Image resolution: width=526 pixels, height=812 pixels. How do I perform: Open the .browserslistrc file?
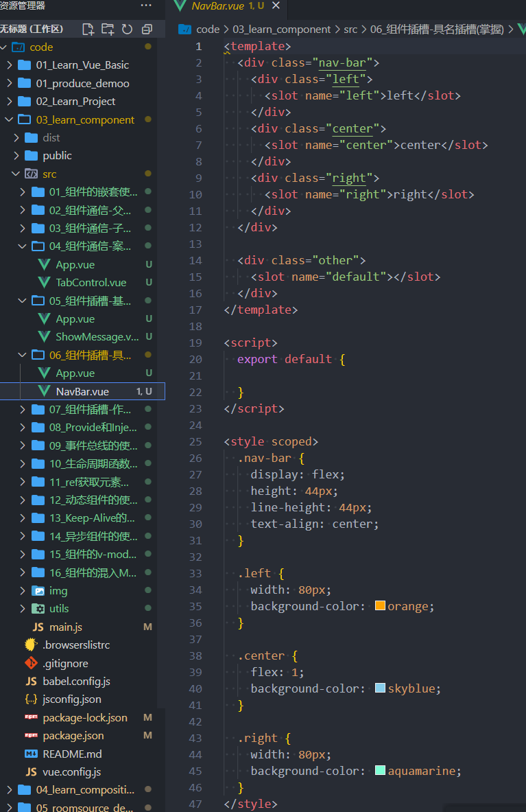pyautogui.click(x=76, y=645)
